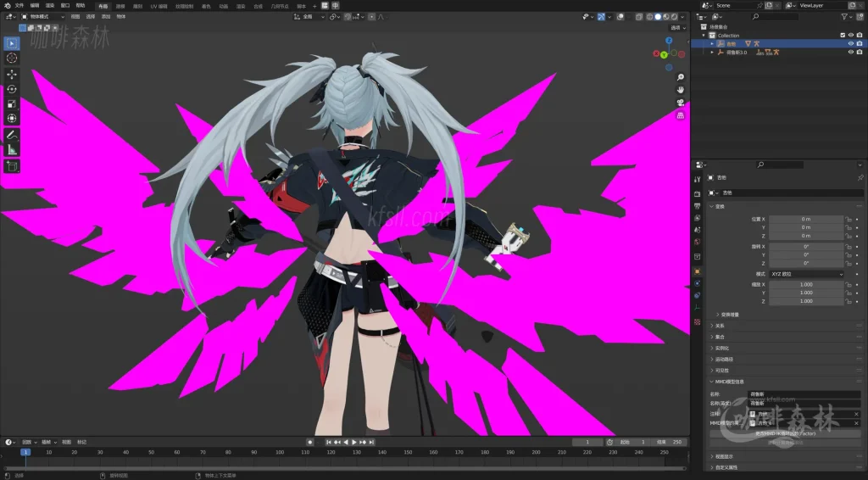Screen dimensions: 868x480
Task: Click the Z axis on navigation gizmo
Action: (669, 41)
